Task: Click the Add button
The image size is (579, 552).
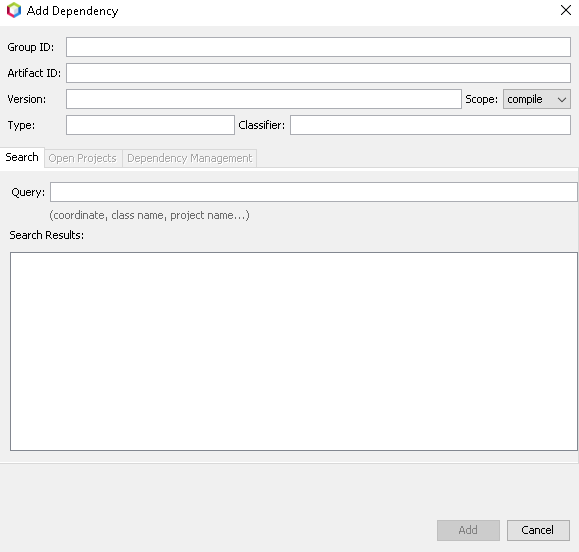Action: tap(468, 530)
